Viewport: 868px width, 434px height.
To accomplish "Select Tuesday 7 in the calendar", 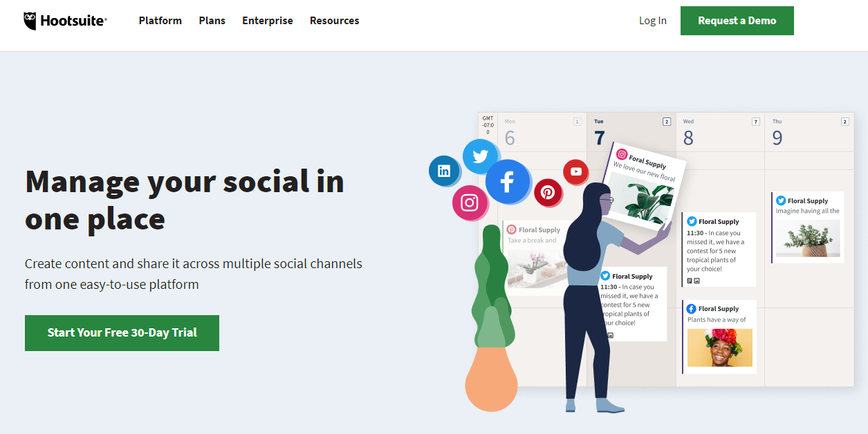I will pos(600,138).
